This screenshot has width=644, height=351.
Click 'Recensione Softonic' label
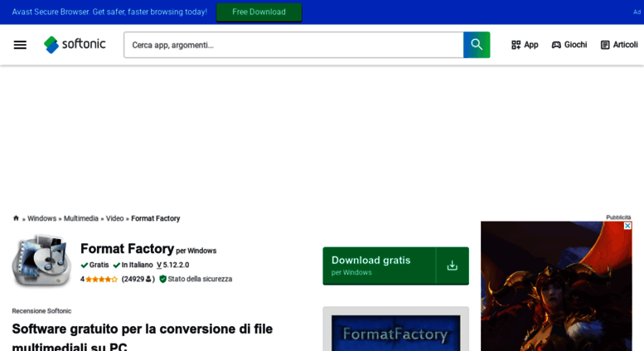pos(41,311)
